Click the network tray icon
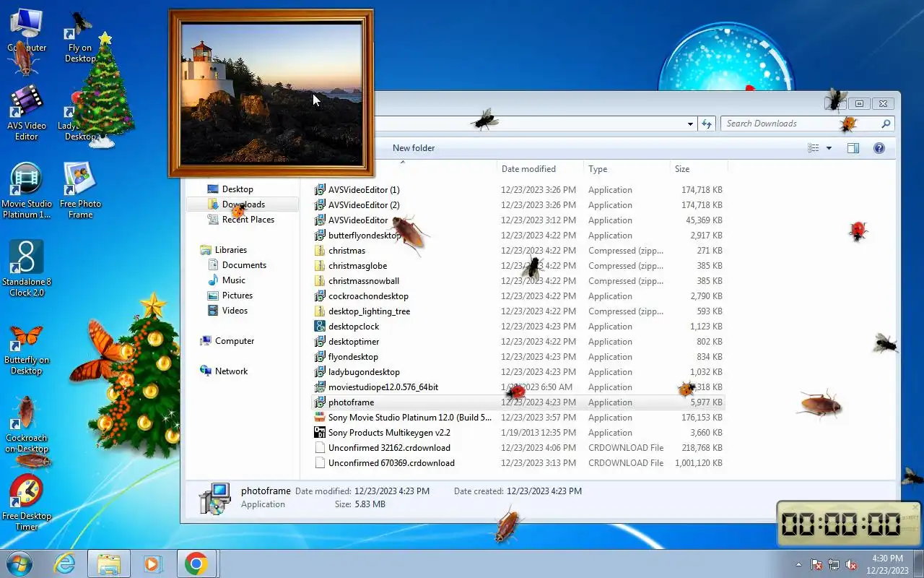 (x=834, y=564)
